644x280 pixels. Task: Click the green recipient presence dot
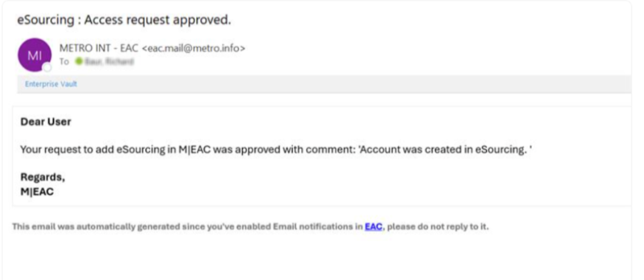(x=78, y=61)
